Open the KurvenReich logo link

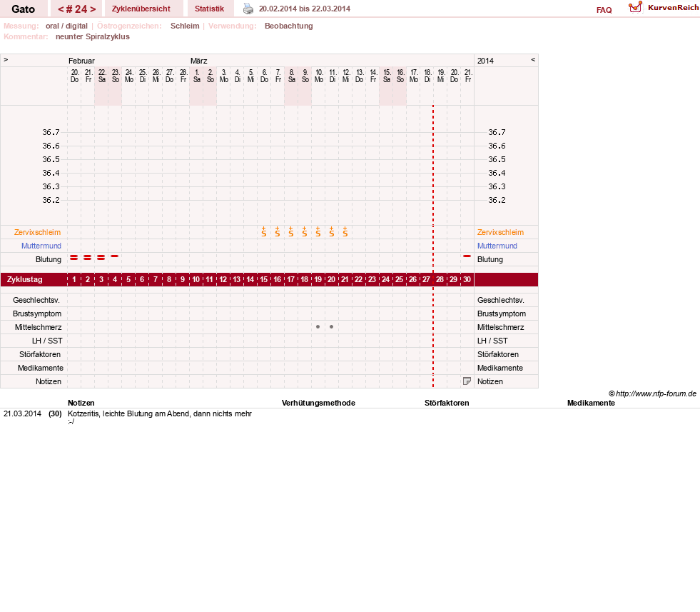[x=664, y=8]
